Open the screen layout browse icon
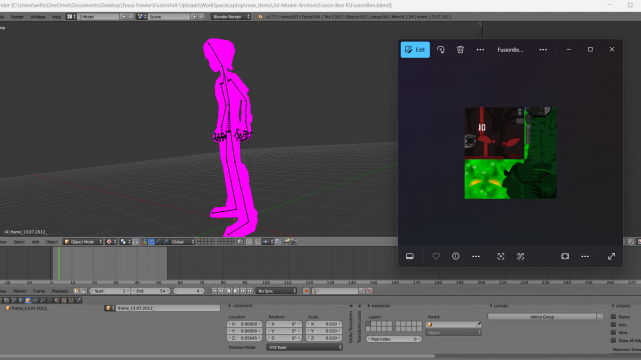641x360 pixels. tap(71, 17)
